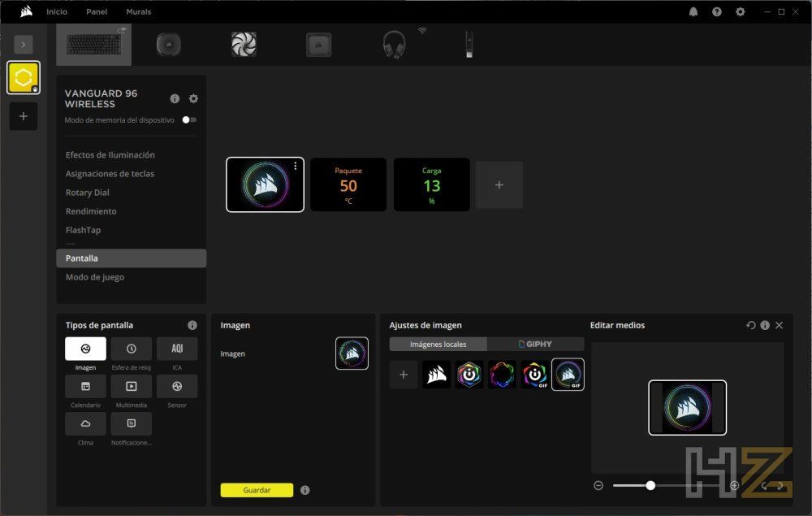Show Vanguard 96 device info

tap(175, 98)
